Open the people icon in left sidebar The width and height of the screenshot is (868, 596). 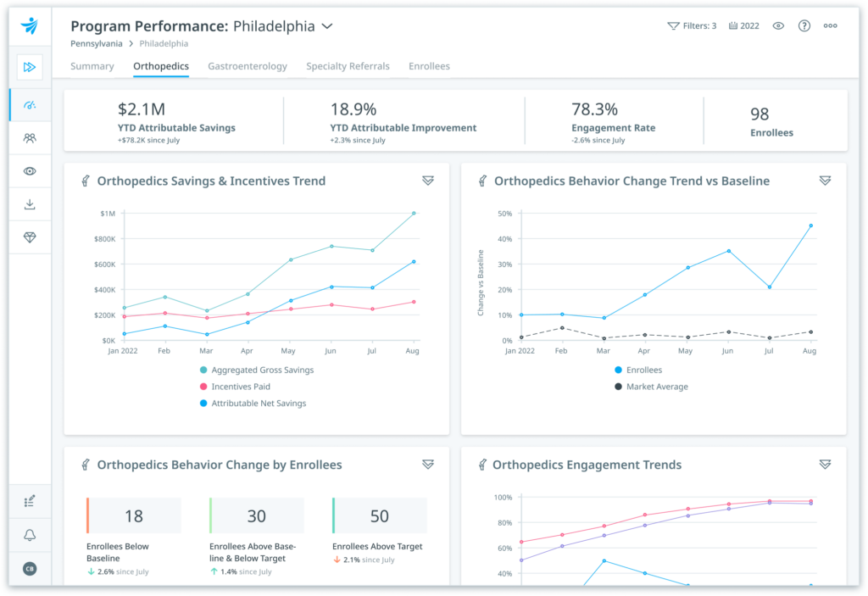(x=31, y=137)
